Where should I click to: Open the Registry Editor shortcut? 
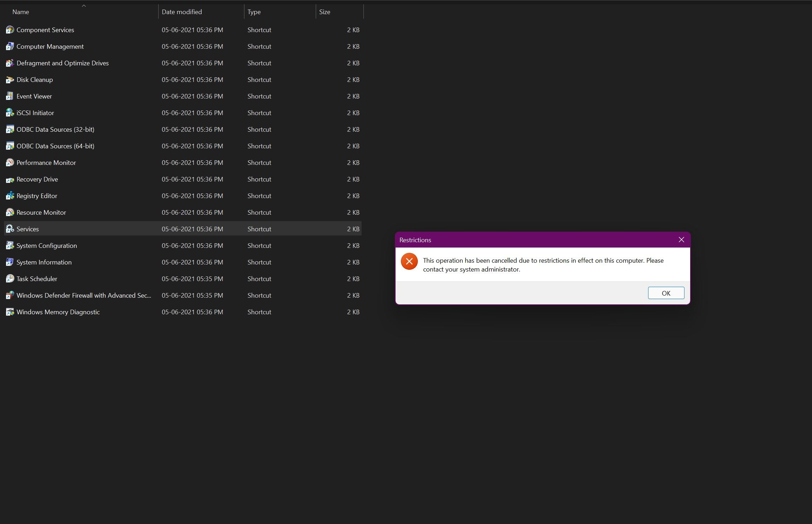pos(37,195)
